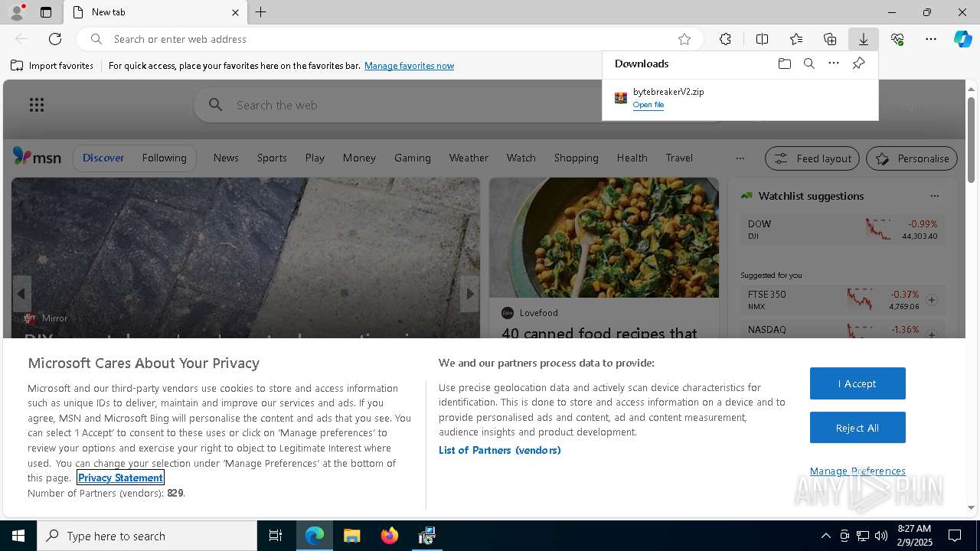Open Settings and more menu

coord(931,39)
